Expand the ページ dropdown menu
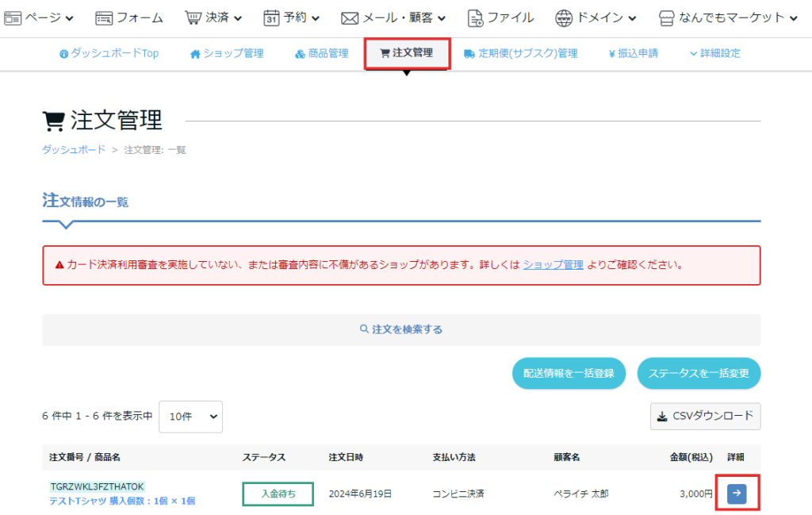Viewport: 812px width, 515px height. point(40,17)
